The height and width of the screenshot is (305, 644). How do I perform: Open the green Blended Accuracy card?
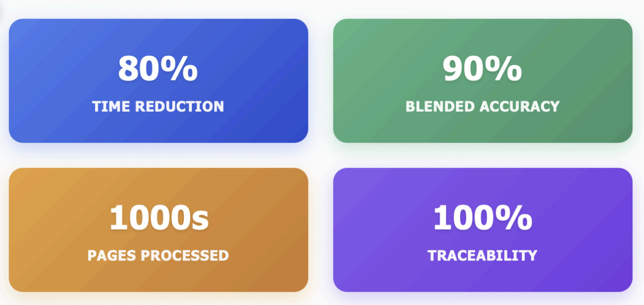(483, 81)
